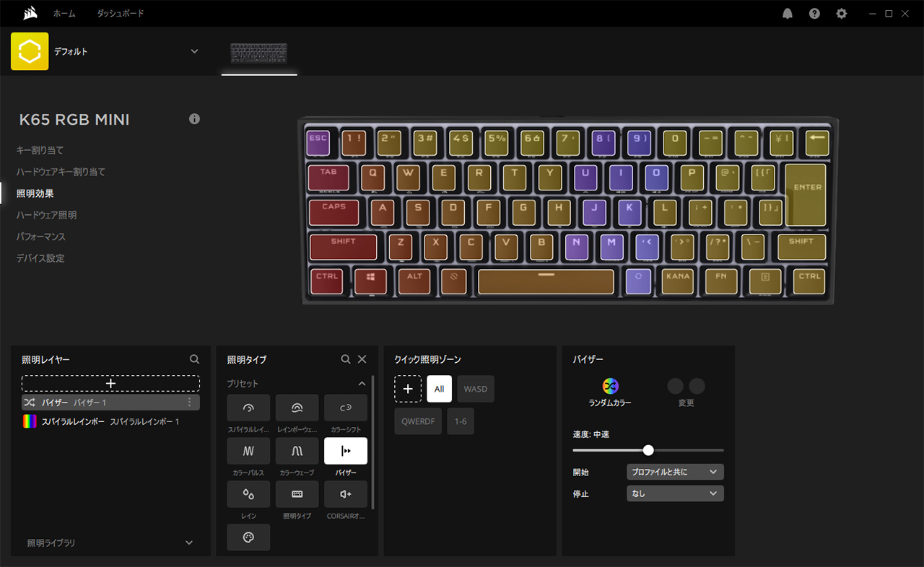
Task: Open the notifications bell
Action: pos(788,14)
